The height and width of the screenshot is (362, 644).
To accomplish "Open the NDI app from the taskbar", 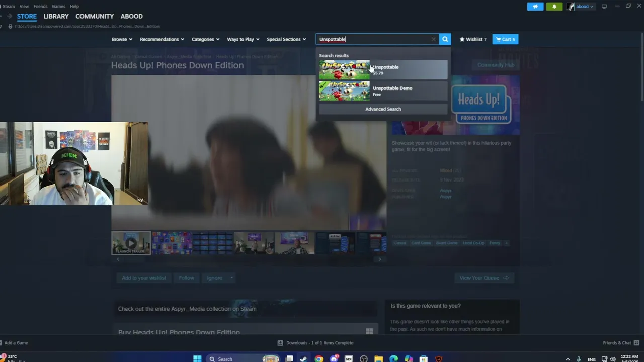I will (x=349, y=359).
